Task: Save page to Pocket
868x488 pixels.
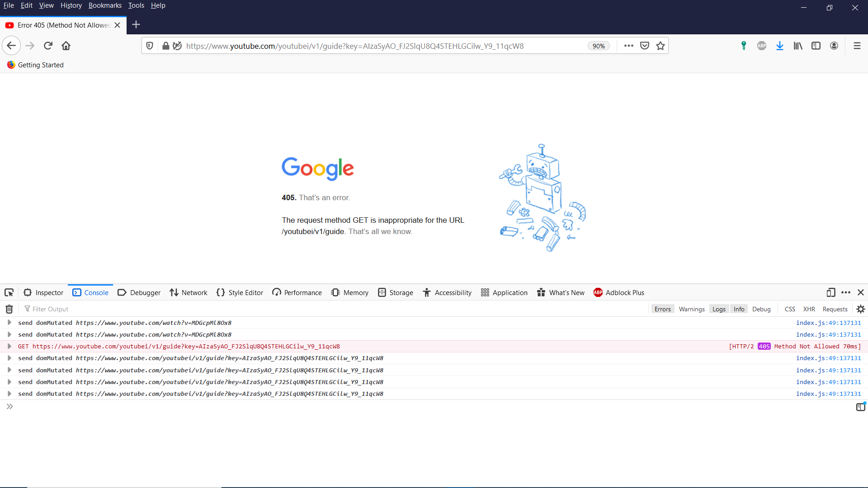Action: (645, 46)
